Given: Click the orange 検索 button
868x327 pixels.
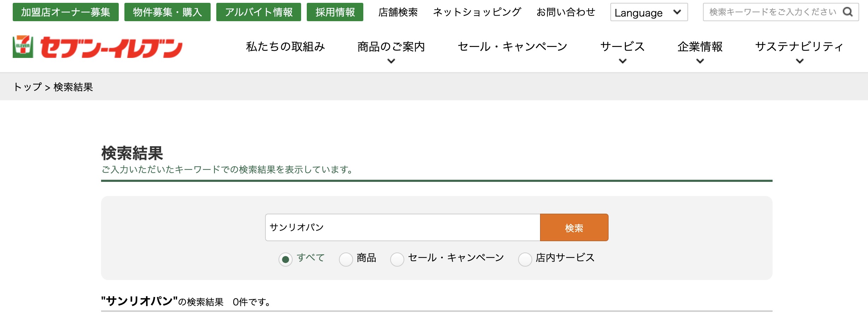Looking at the screenshot, I should pos(574,227).
